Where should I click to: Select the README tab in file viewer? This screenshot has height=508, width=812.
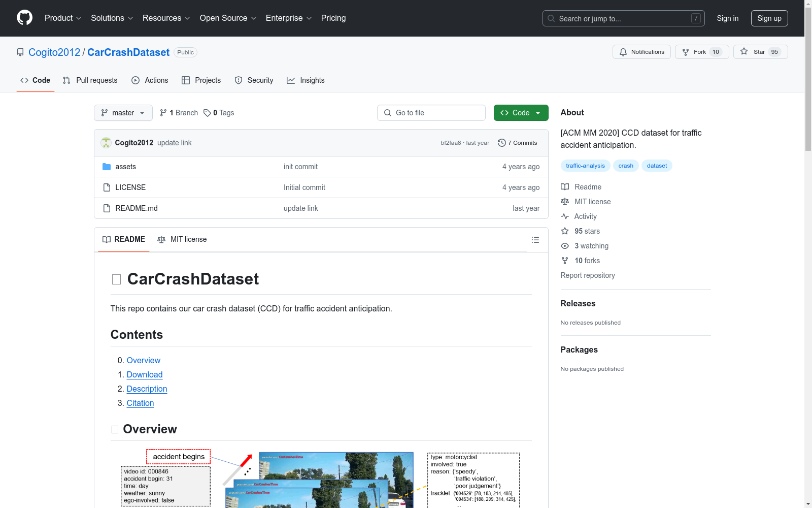pyautogui.click(x=124, y=239)
